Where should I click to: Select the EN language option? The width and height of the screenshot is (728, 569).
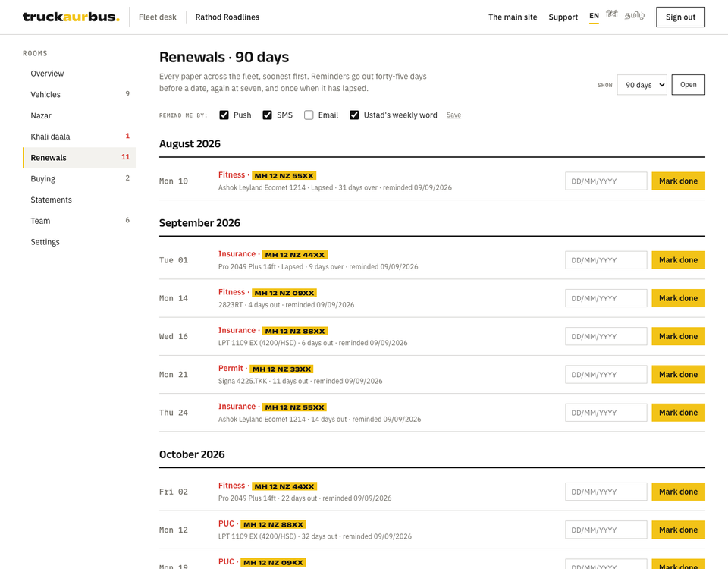594,16
